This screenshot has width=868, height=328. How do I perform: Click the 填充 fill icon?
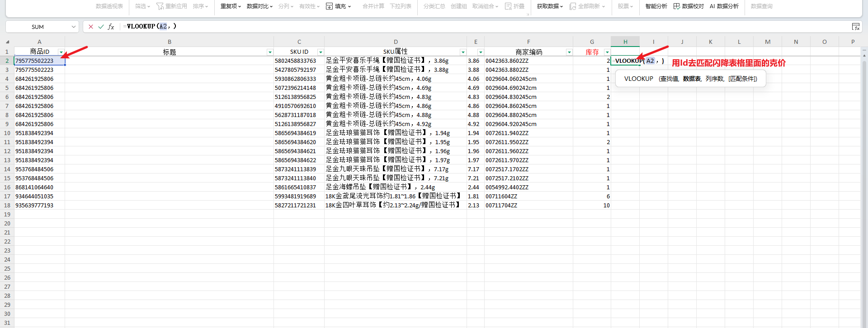(x=330, y=6)
